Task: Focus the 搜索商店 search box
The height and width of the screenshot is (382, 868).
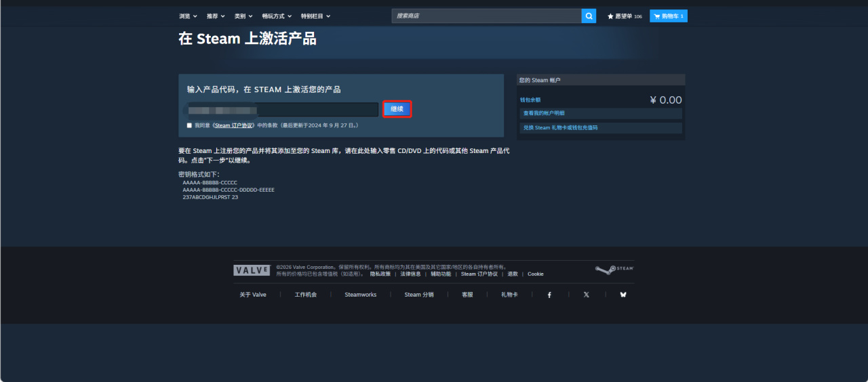Action: click(486, 16)
